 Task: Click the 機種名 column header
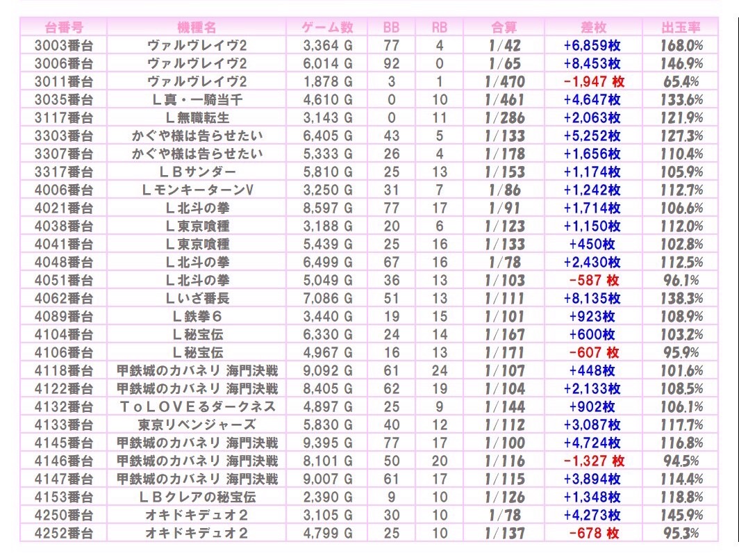197,27
